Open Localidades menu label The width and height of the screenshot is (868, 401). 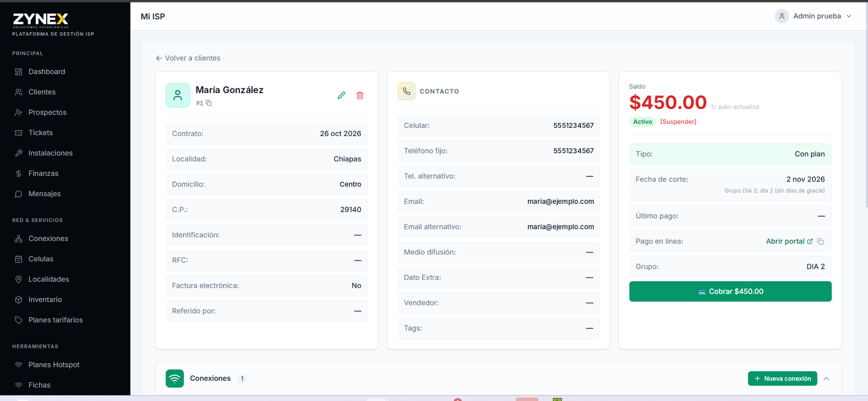49,280
